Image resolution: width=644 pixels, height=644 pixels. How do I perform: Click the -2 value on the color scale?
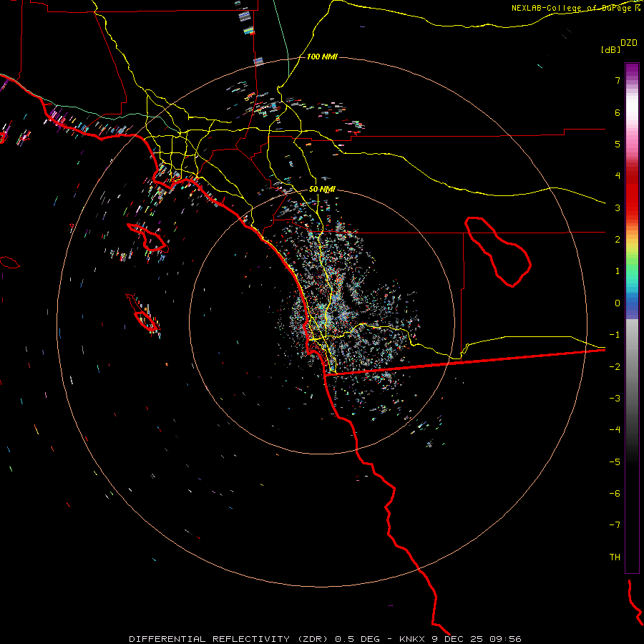click(615, 367)
